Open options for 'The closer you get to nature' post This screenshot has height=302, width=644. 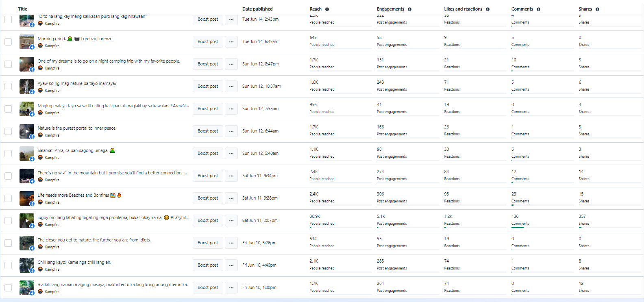231,243
